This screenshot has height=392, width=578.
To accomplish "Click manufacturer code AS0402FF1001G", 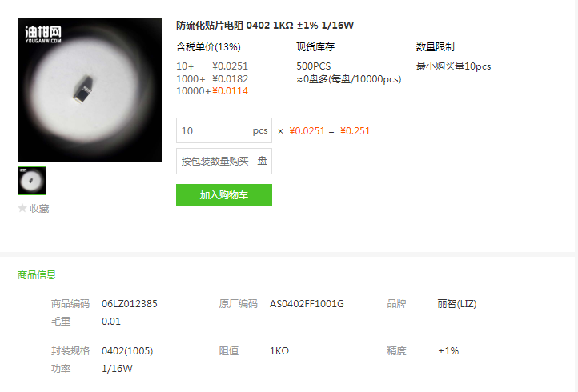I will [x=307, y=304].
